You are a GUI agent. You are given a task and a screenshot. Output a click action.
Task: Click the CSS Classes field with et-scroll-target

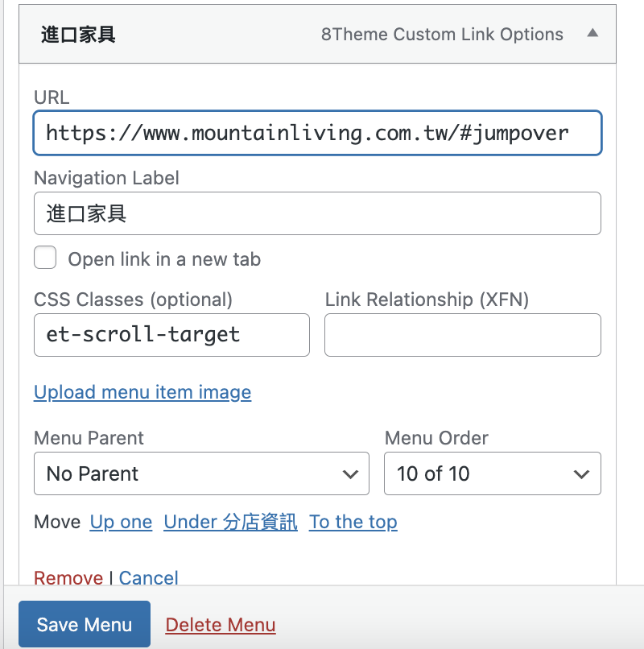coord(171,335)
